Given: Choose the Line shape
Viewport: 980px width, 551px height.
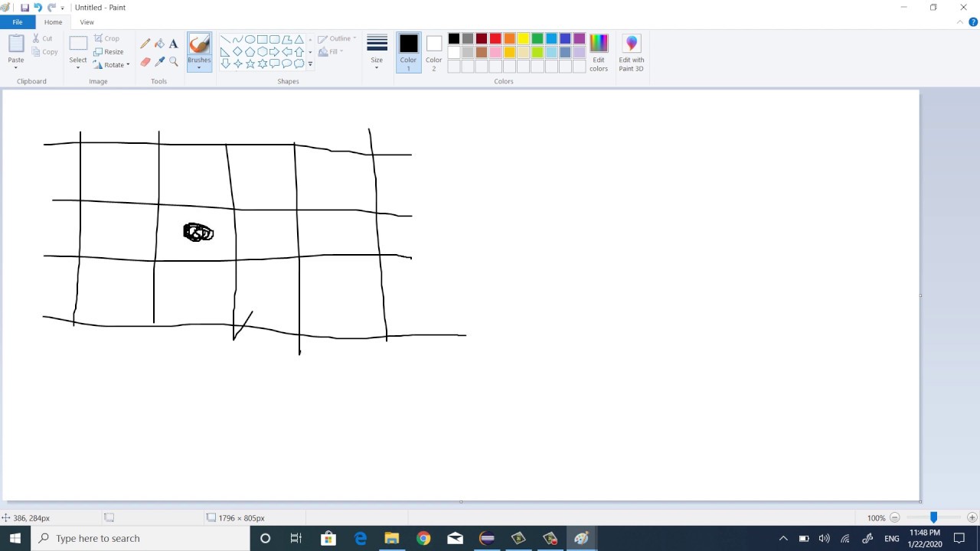Looking at the screenshot, I should (225, 40).
